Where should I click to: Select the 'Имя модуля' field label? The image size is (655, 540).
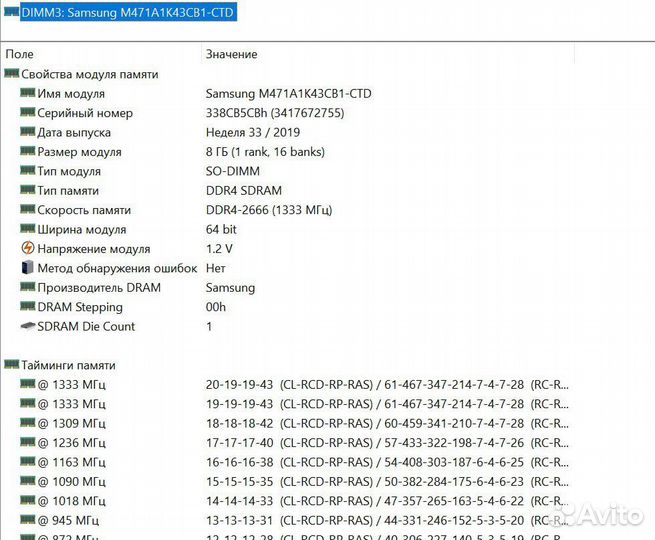point(71,94)
